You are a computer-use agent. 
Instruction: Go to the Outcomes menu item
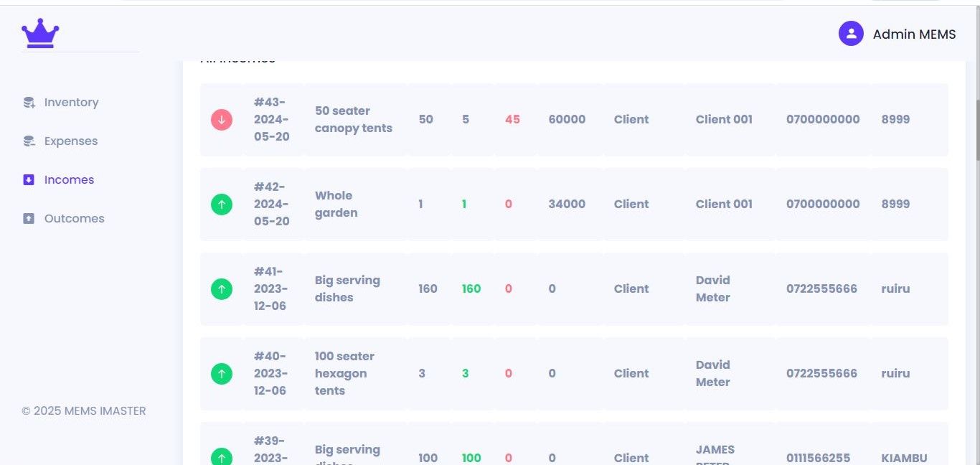point(74,219)
